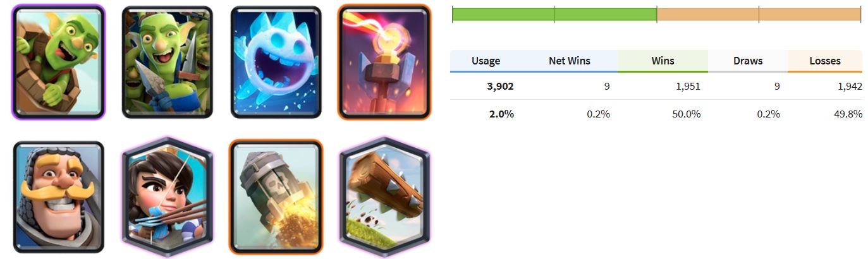Click The Log card
The height and width of the screenshot is (259, 868).
pos(384,197)
